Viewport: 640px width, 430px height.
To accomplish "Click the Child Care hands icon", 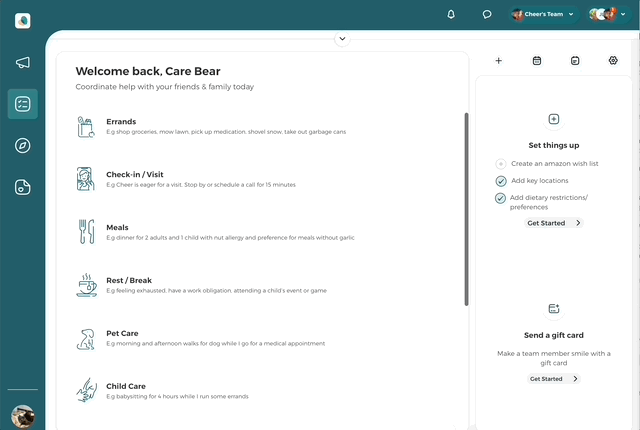I will (87, 390).
